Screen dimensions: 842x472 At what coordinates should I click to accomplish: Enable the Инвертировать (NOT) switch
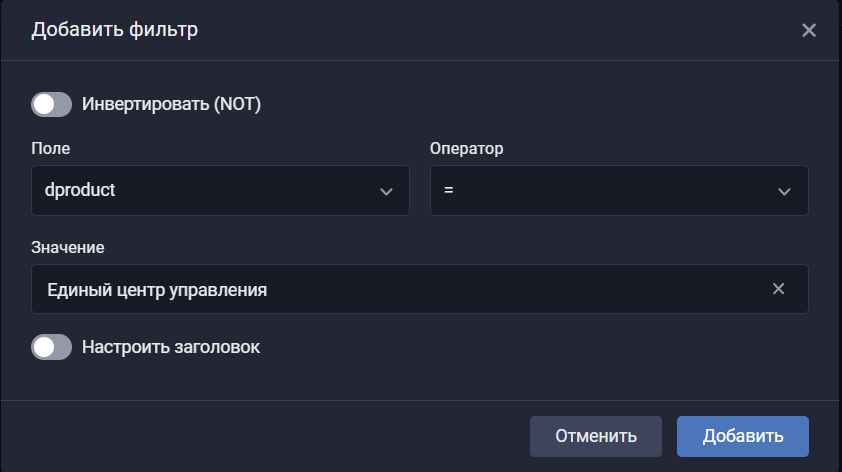pos(51,104)
